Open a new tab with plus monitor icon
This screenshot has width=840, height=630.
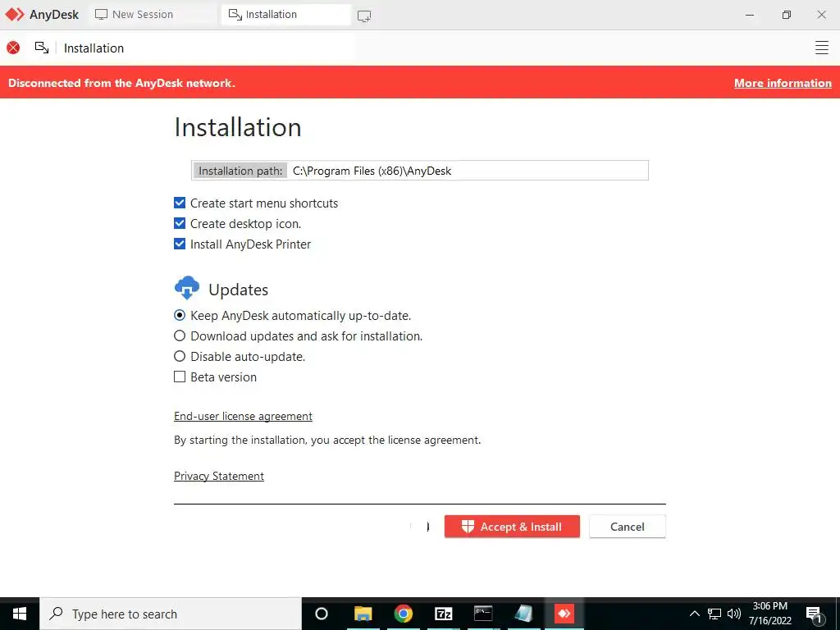[364, 16]
